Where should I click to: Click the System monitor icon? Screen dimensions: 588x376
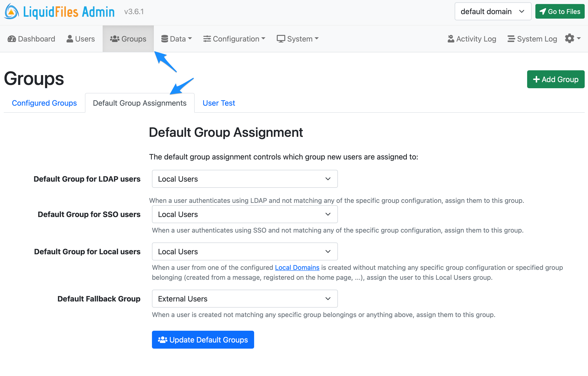pos(281,39)
